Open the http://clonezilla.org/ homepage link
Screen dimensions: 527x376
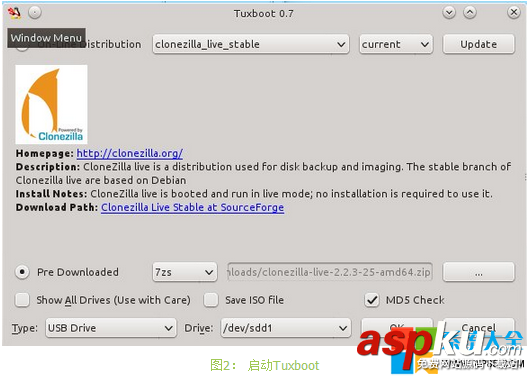(130, 153)
